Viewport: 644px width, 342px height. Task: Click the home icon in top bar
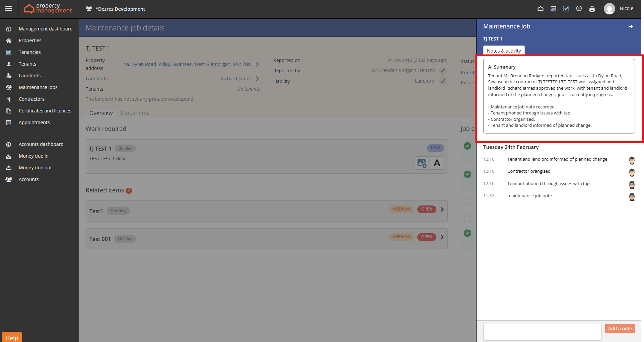point(540,9)
